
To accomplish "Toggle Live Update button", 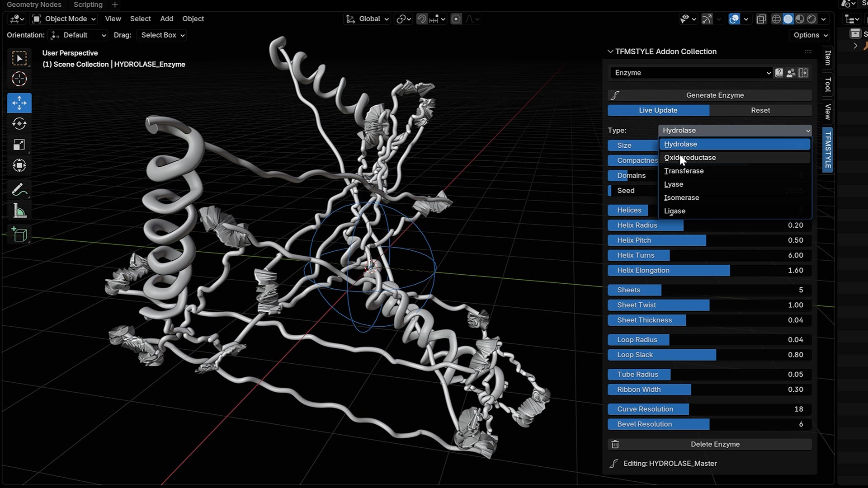I will pos(658,110).
